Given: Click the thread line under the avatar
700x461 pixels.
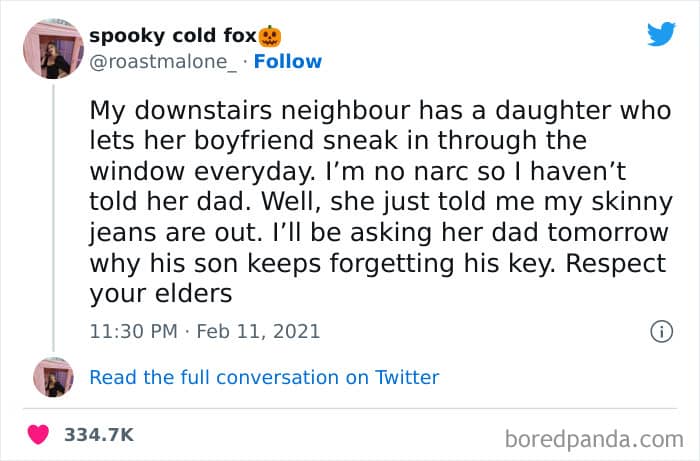Looking at the screenshot, I should coord(54,218).
